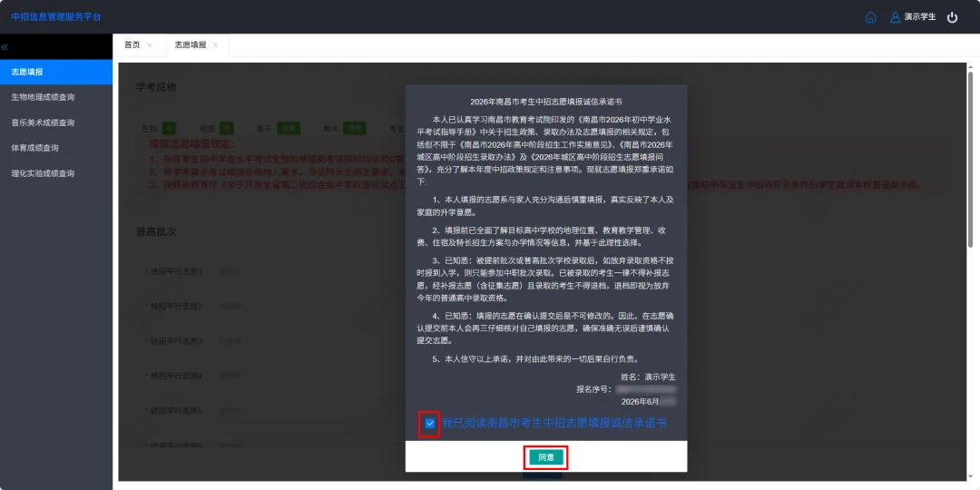The image size is (980, 490).
Task: Click the 姓名:演示学生 line in the dialog
Action: [648, 377]
